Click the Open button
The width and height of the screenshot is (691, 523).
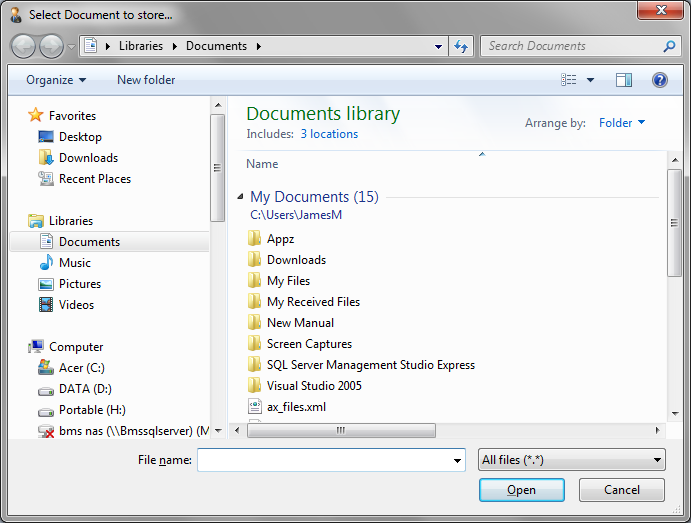(x=521, y=490)
